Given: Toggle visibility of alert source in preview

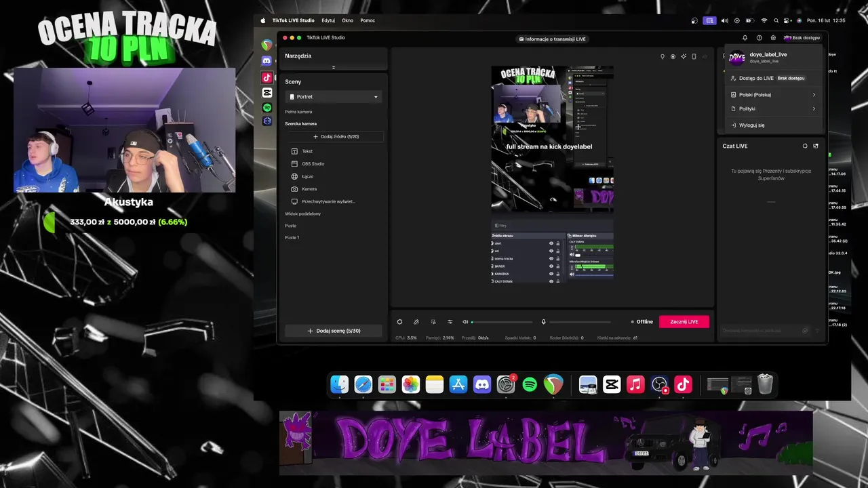Looking at the screenshot, I should 551,243.
